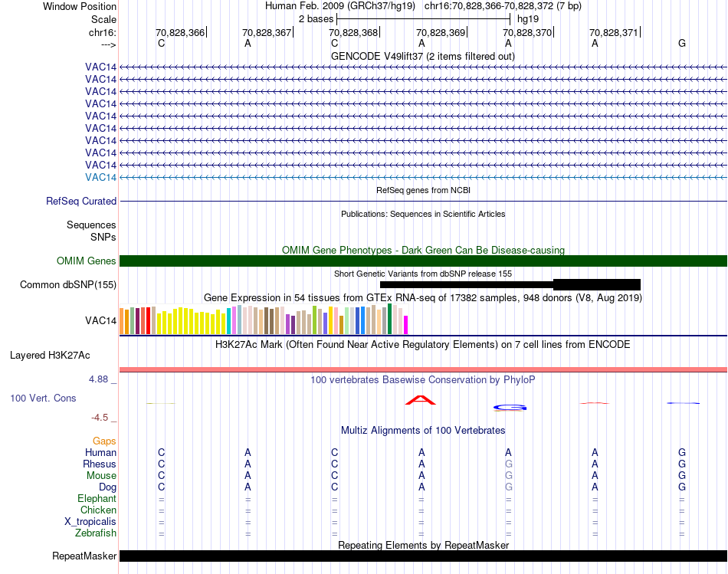Select the Scale label
728x574 pixels.
click(103, 19)
